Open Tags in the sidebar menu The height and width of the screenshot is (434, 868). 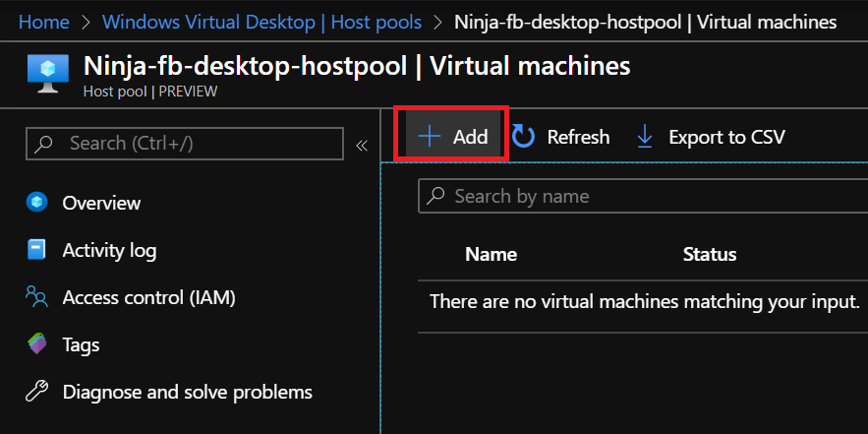81,344
